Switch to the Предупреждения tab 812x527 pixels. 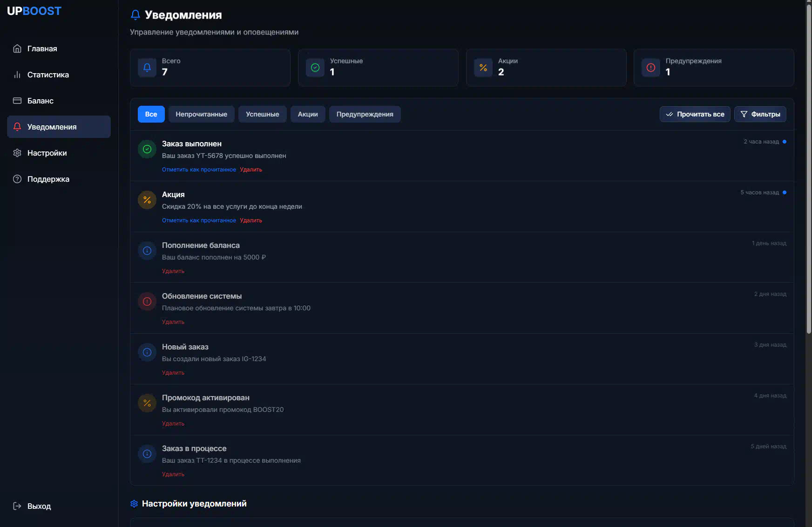[x=365, y=114]
